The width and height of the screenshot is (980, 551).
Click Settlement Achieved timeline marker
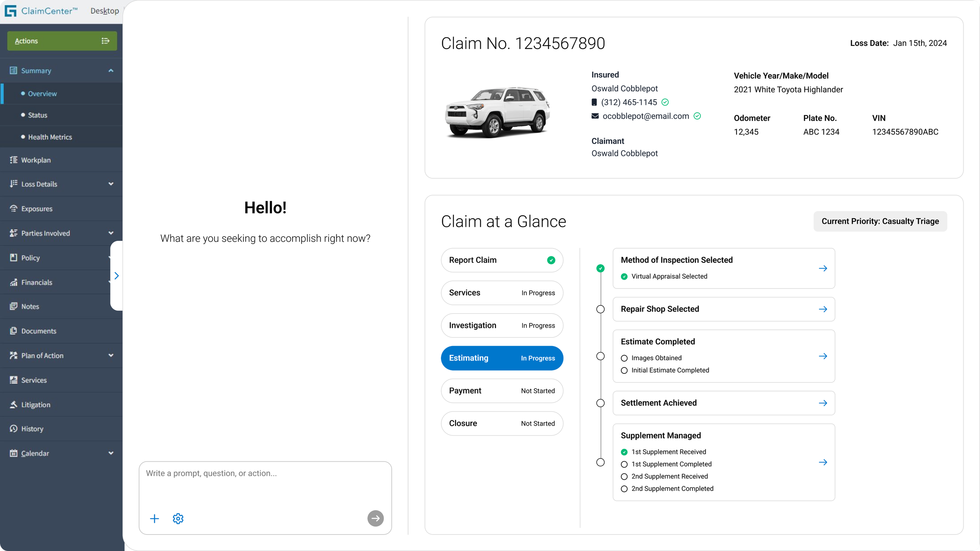(600, 403)
